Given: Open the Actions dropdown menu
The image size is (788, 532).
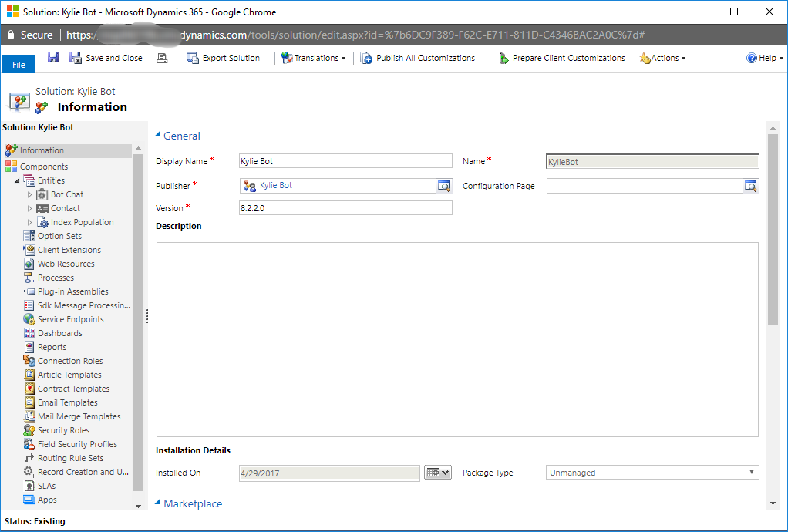Looking at the screenshot, I should pos(662,58).
